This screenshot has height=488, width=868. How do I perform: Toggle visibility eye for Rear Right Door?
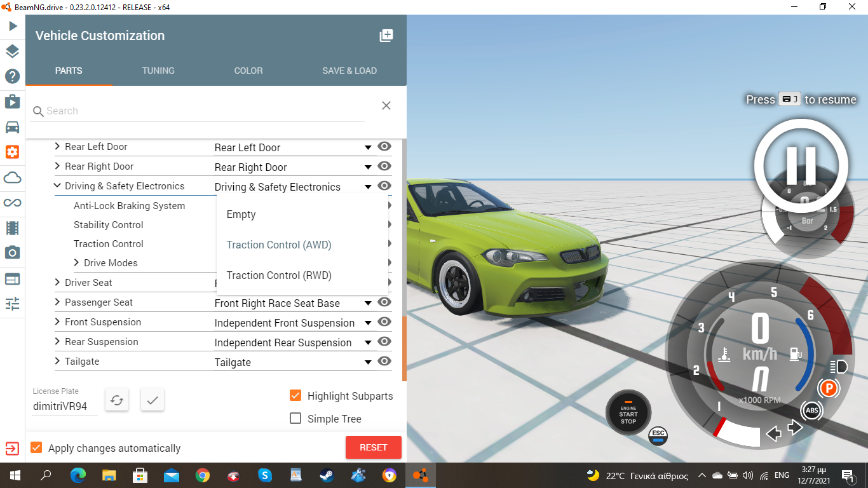384,166
